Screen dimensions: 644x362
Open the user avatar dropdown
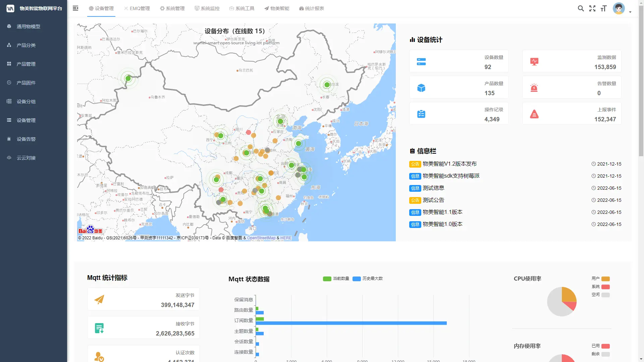pyautogui.click(x=619, y=9)
